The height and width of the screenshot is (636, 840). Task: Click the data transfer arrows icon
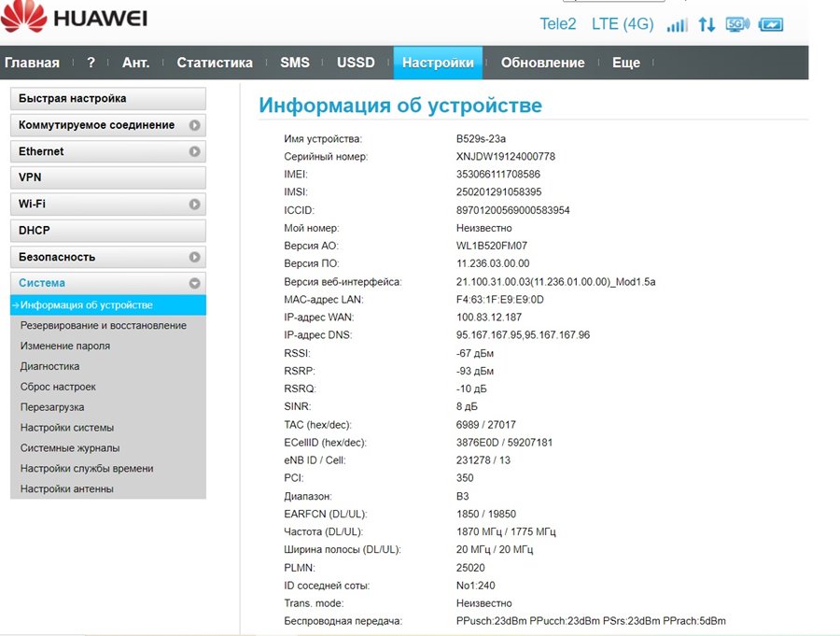click(x=707, y=24)
